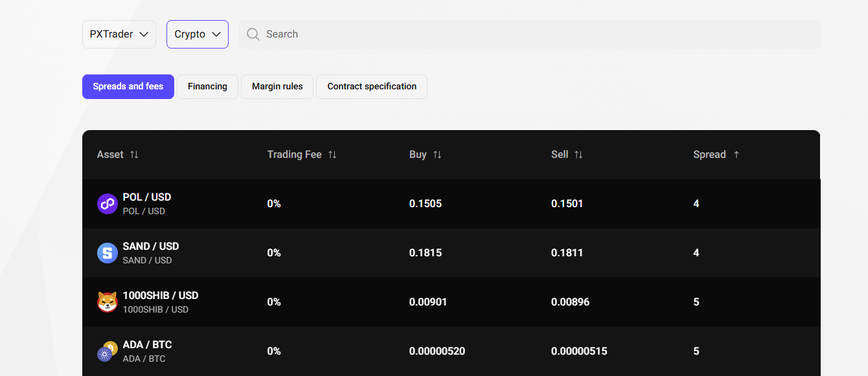Expand the Crypto asset class dropdown
Image resolution: width=868 pixels, height=376 pixels.
tap(198, 34)
